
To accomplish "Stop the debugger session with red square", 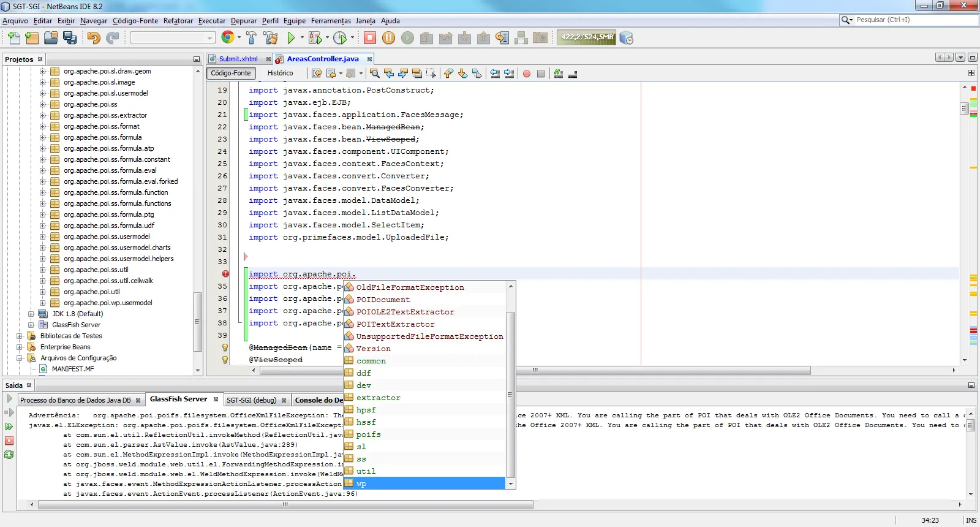I will point(370,38).
